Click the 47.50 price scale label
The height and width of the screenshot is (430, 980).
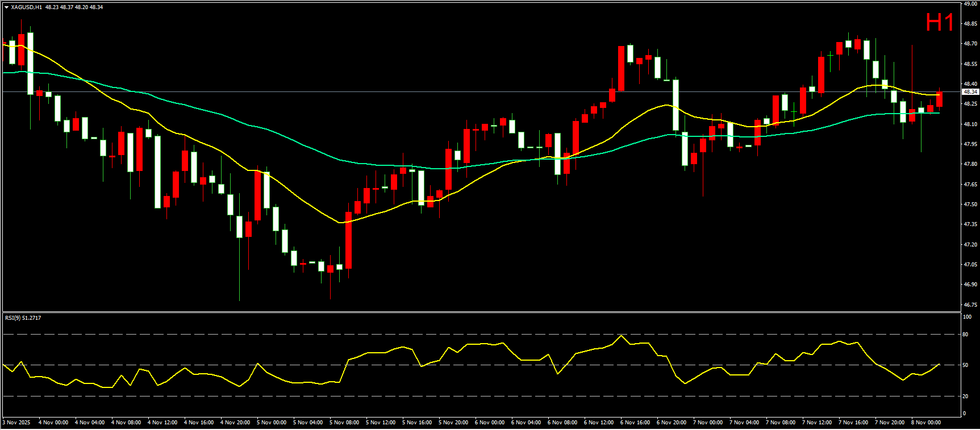pyautogui.click(x=970, y=204)
